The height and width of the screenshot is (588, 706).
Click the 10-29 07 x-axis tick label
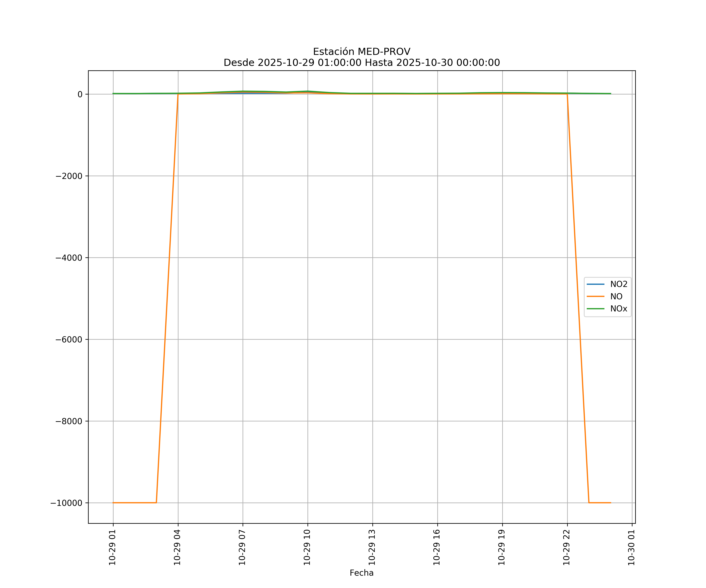coord(242,547)
